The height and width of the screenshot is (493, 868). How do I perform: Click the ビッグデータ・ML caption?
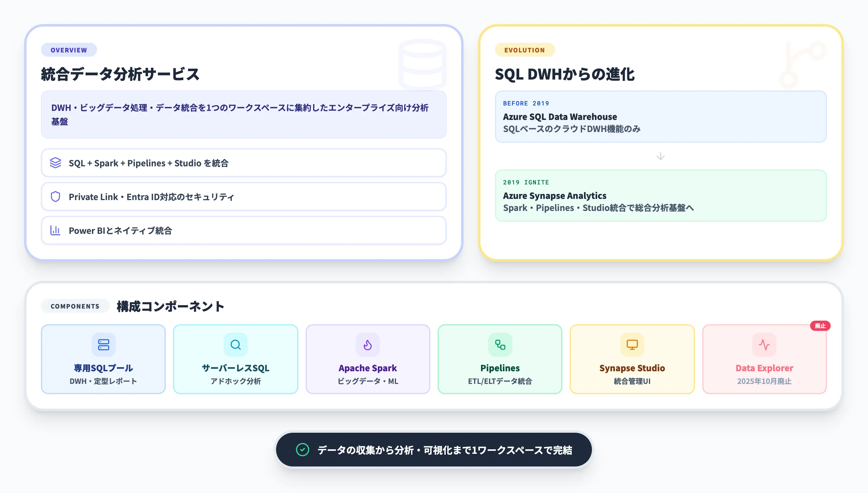pyautogui.click(x=368, y=381)
